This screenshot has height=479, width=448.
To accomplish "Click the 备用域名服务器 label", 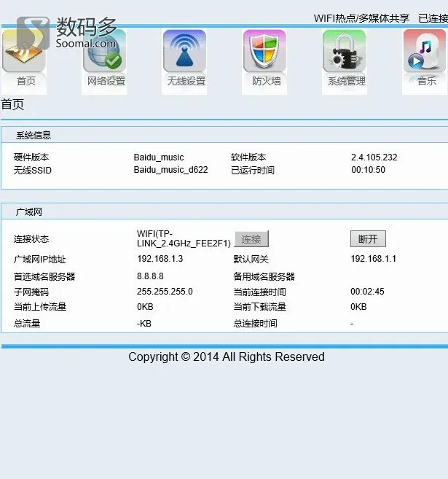I will pos(264,277).
